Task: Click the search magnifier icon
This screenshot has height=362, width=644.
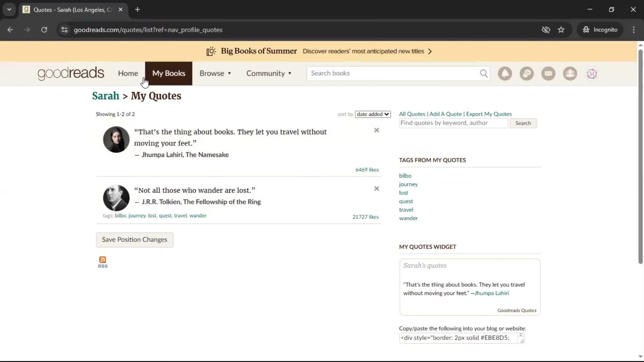Action: (484, 73)
